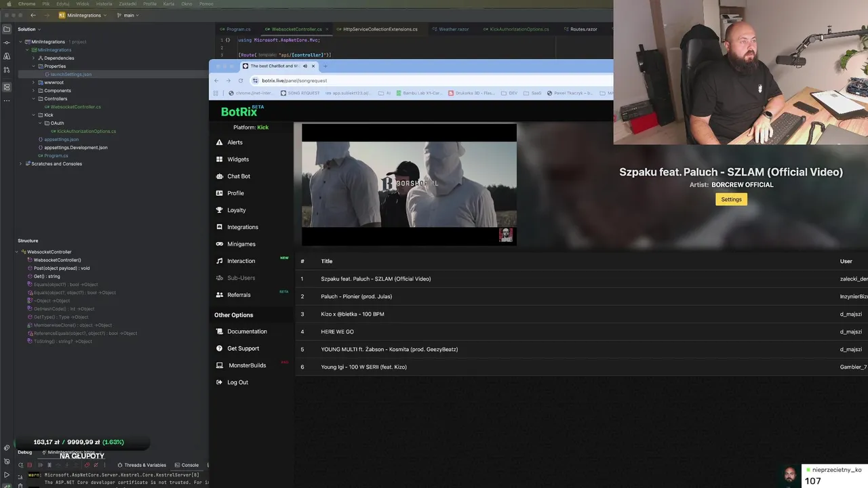Select song row HERE WE GO
Image resolution: width=868 pixels, height=488 pixels.
coord(581,331)
